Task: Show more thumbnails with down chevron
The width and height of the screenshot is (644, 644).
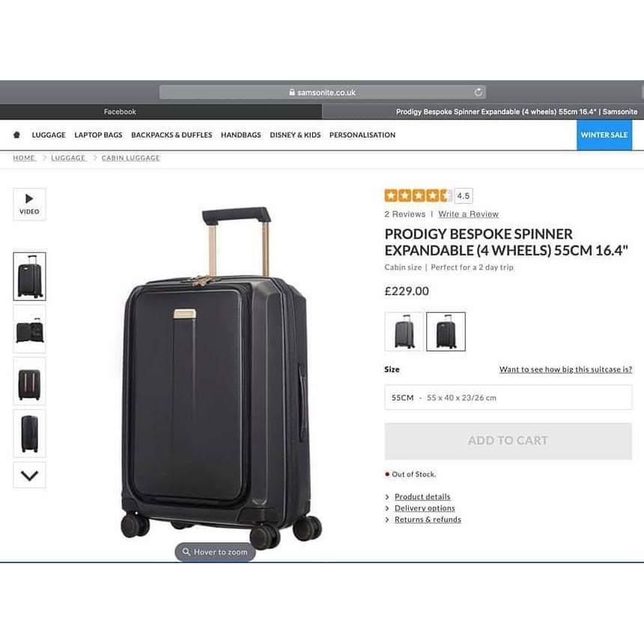Action: pos(29,476)
